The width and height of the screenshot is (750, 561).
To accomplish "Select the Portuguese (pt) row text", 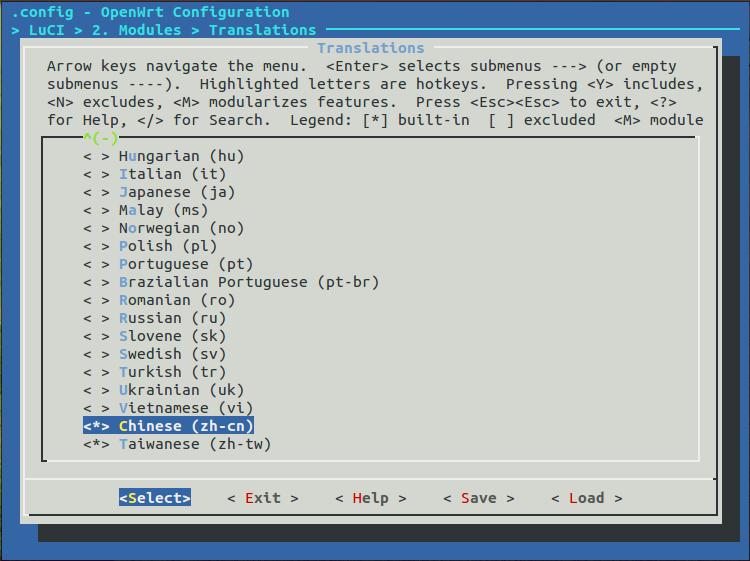I will (186, 264).
